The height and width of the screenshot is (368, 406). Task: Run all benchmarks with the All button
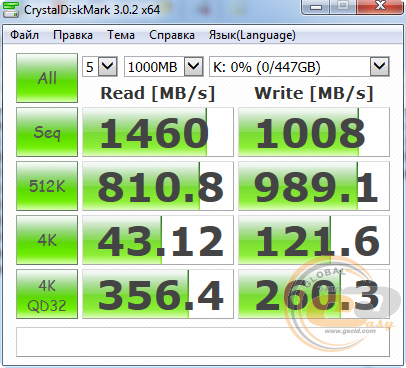(x=47, y=78)
